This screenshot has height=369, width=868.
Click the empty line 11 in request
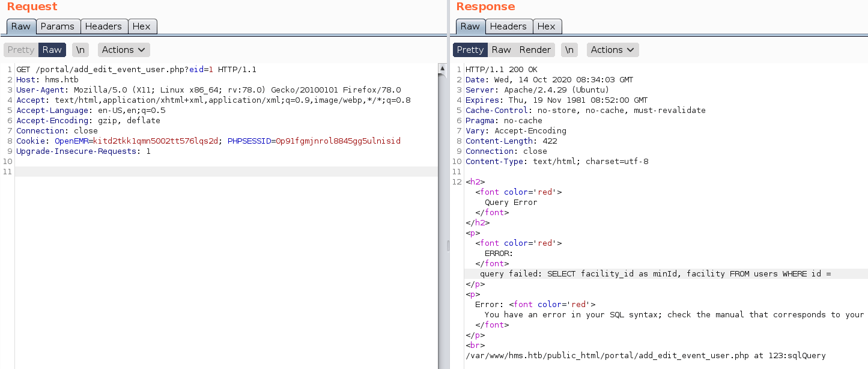(226, 172)
